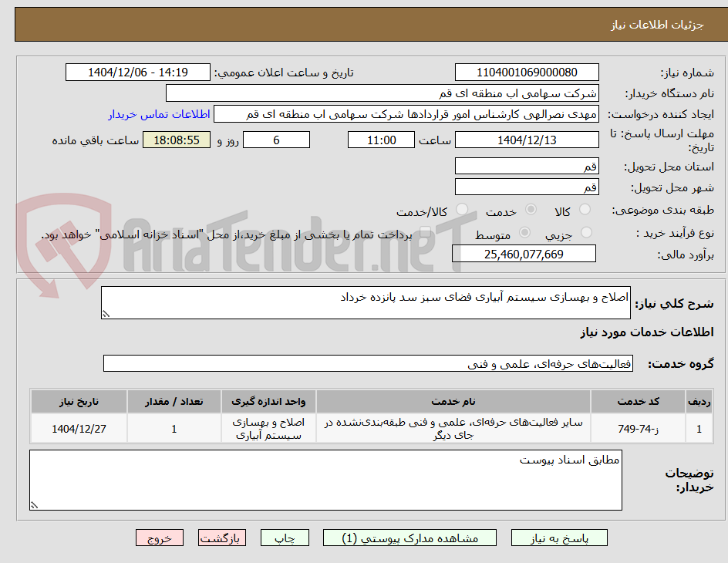Click the deadline time field 11:00
Image resolution: width=728 pixels, height=563 pixels.
[x=381, y=140]
